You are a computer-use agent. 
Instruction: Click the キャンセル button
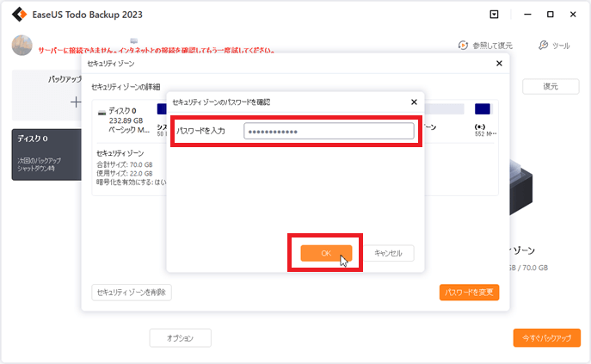[x=389, y=253]
